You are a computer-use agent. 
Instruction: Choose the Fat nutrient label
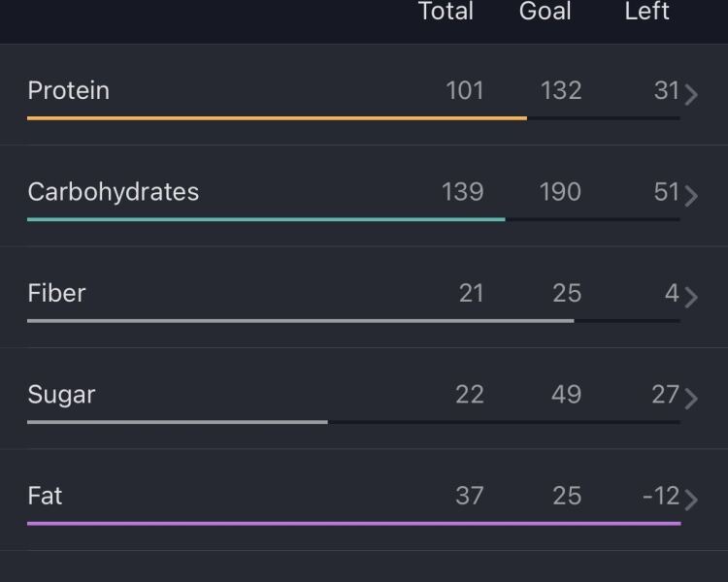click(45, 496)
